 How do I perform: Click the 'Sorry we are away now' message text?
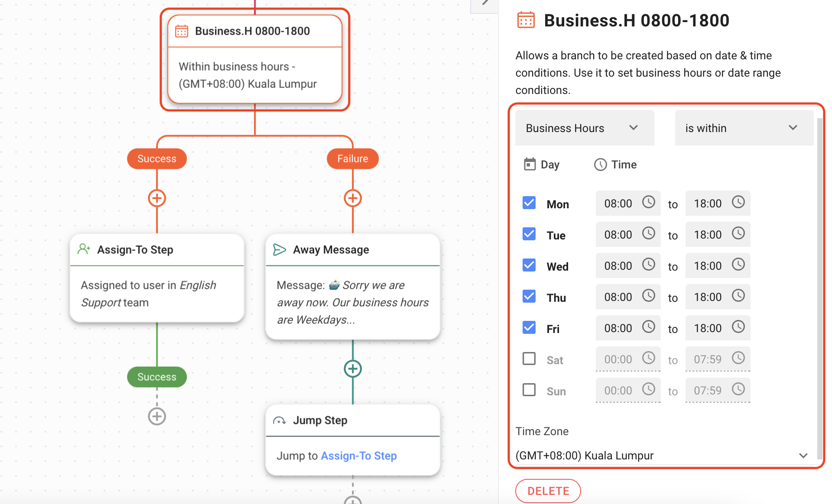353,302
